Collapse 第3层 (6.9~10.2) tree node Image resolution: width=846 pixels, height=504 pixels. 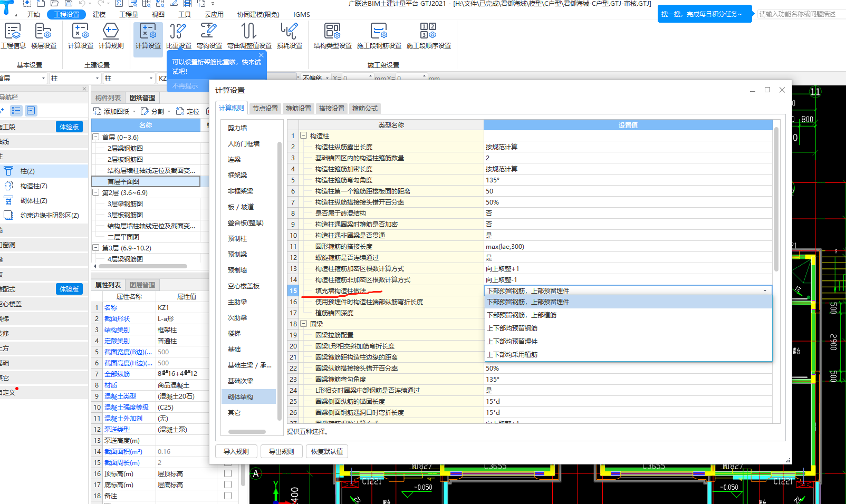[x=96, y=248]
